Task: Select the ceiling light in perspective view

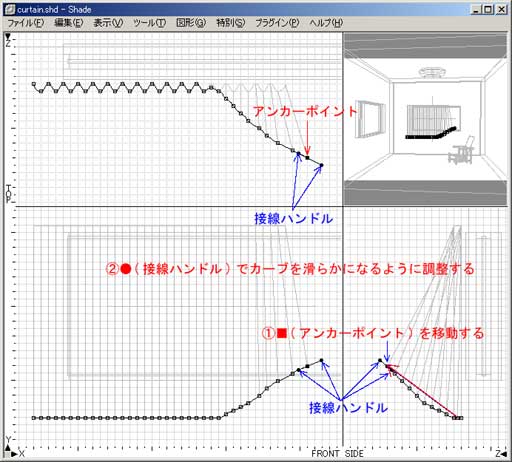Action: pos(432,72)
